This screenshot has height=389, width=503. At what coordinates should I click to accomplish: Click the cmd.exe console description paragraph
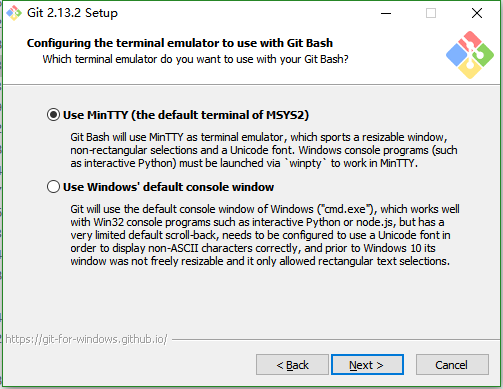[x=265, y=235]
